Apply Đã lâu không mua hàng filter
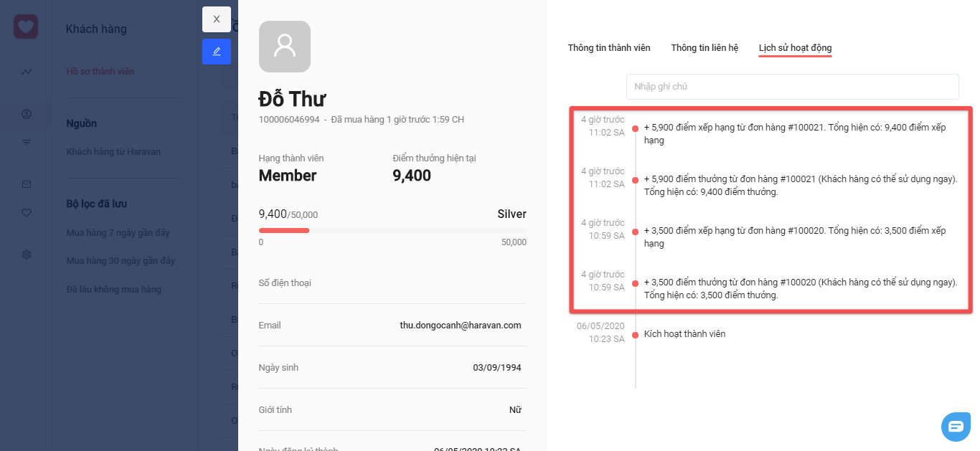The height and width of the screenshot is (451, 980). pos(114,290)
